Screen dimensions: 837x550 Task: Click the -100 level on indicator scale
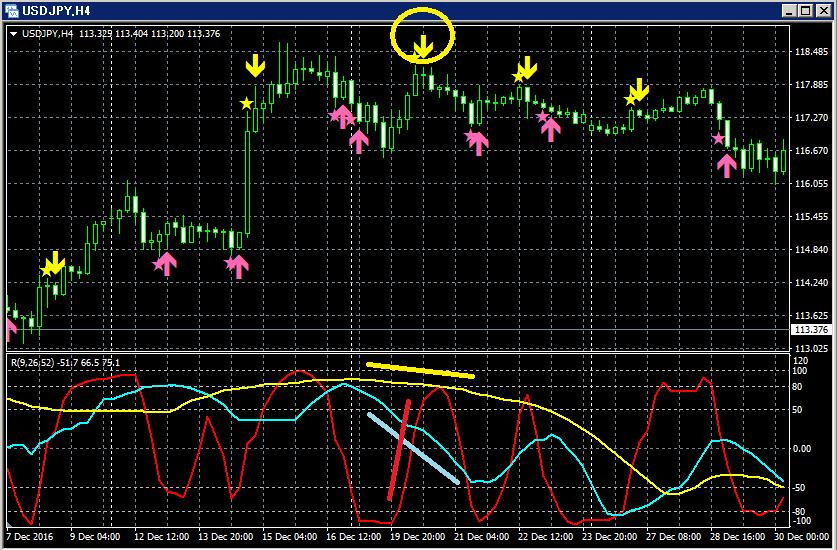803,521
